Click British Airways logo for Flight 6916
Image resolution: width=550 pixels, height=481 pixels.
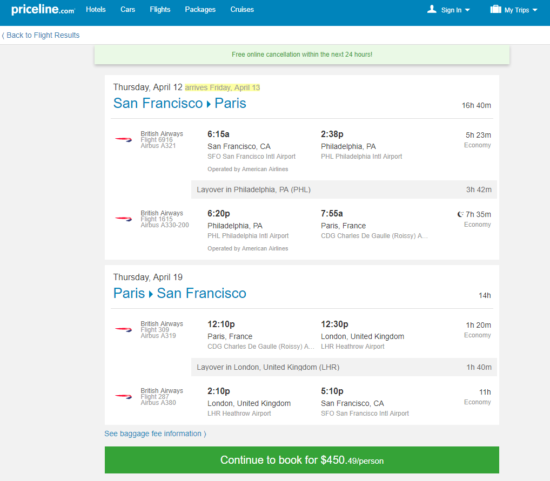point(123,140)
